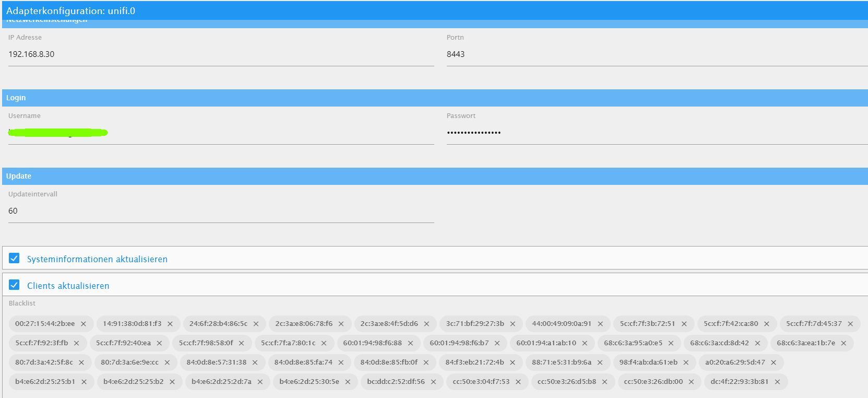Remove 5c:cf:7f:92:40:ea from blacklist
Image resolution: width=868 pixels, height=398 pixels.
point(160,343)
